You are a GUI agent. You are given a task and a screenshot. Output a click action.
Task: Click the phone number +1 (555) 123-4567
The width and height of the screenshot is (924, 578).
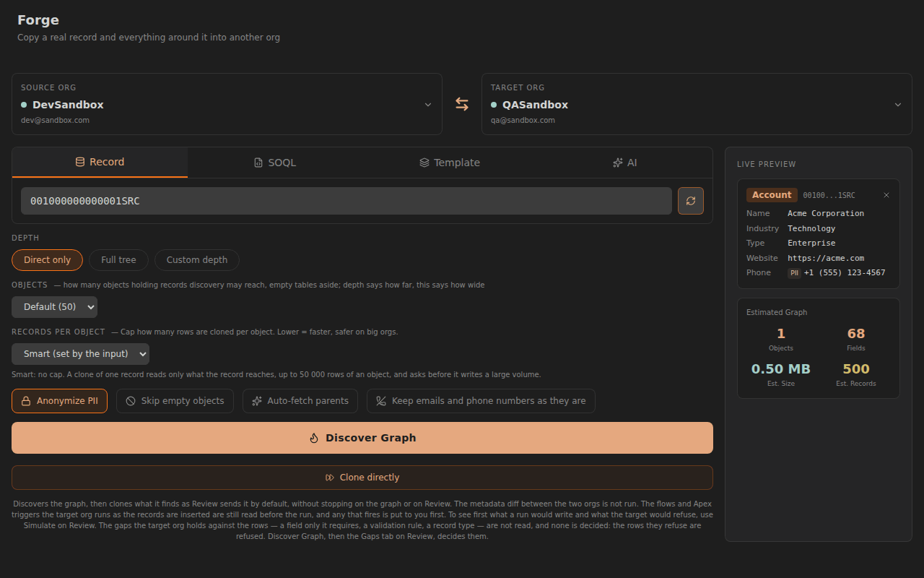pos(845,273)
